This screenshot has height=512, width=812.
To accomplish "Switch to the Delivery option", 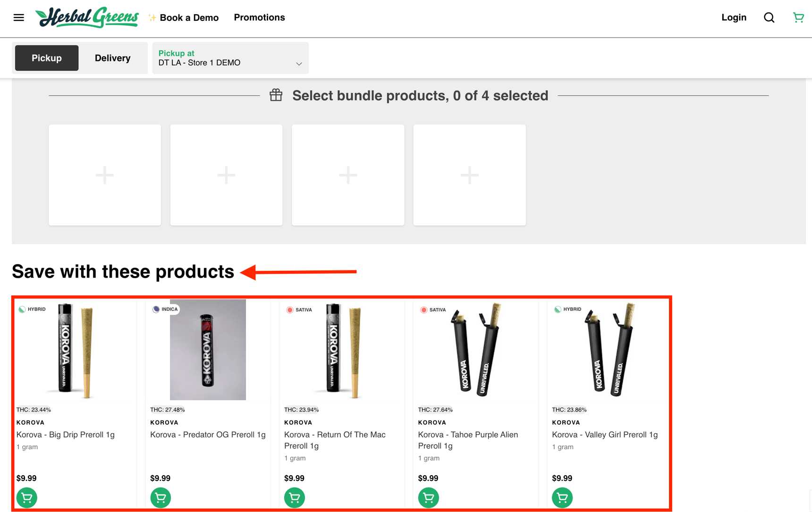I will click(112, 58).
